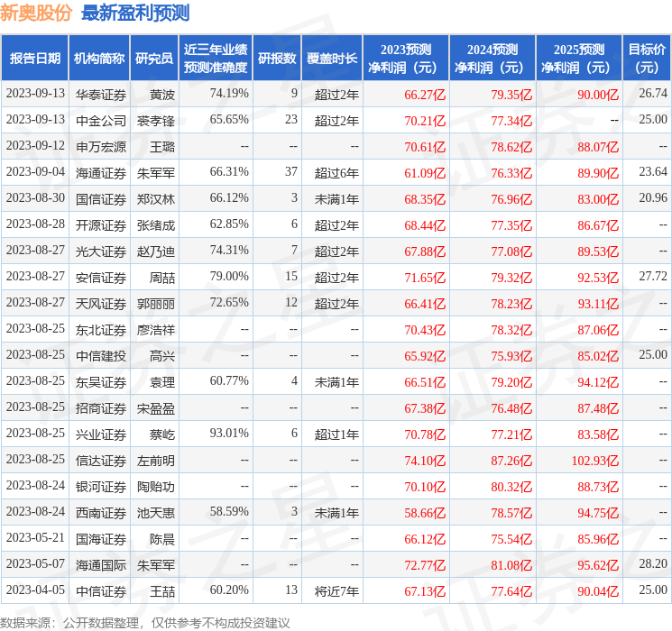The height and width of the screenshot is (631, 672).
Task: Select the 中金公司 institution cell
Action: click(101, 121)
